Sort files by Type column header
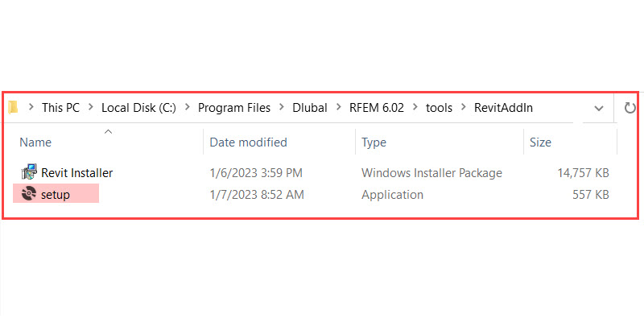 (374, 142)
